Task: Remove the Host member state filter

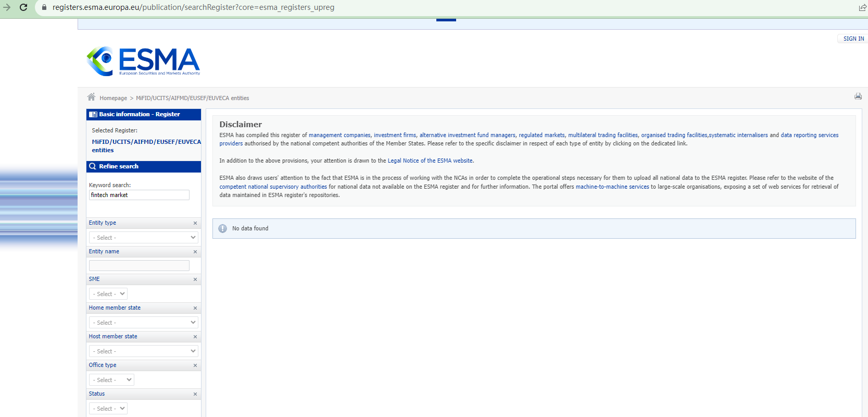Action: click(x=195, y=337)
